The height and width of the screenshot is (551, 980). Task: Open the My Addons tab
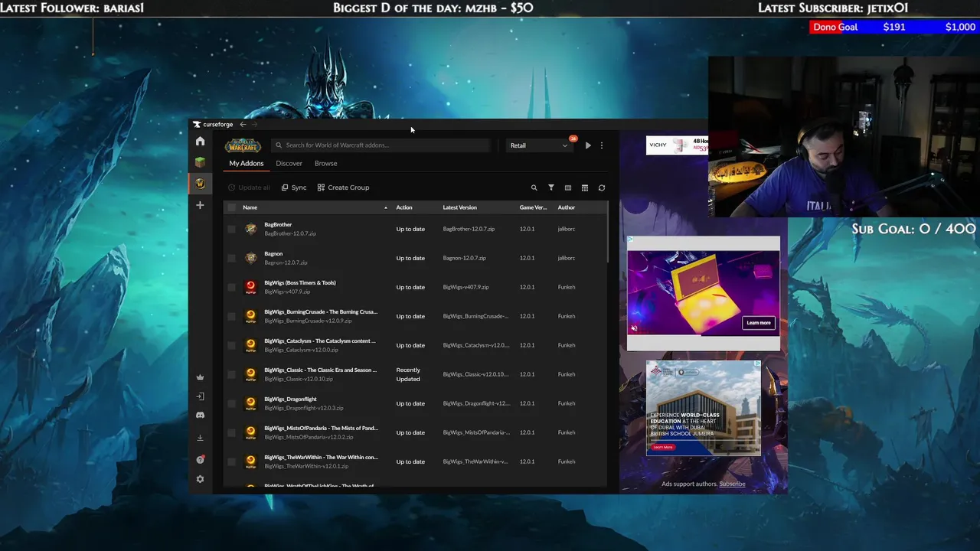point(247,163)
